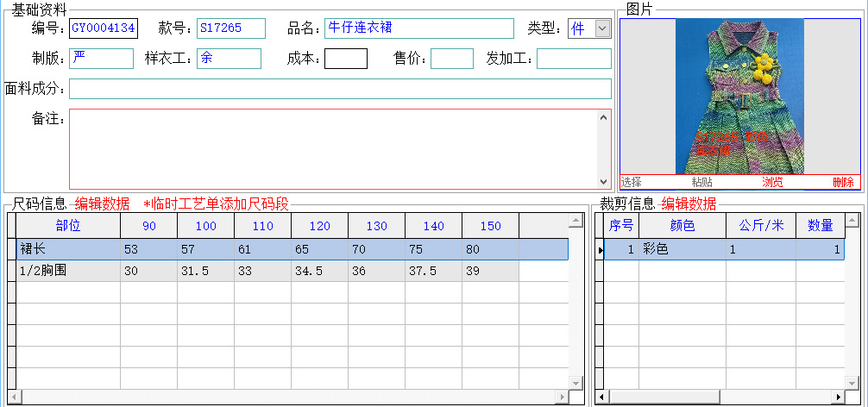Image resolution: width=868 pixels, height=407 pixels.
Task: Select the 裙长 row label
Action: (68, 249)
